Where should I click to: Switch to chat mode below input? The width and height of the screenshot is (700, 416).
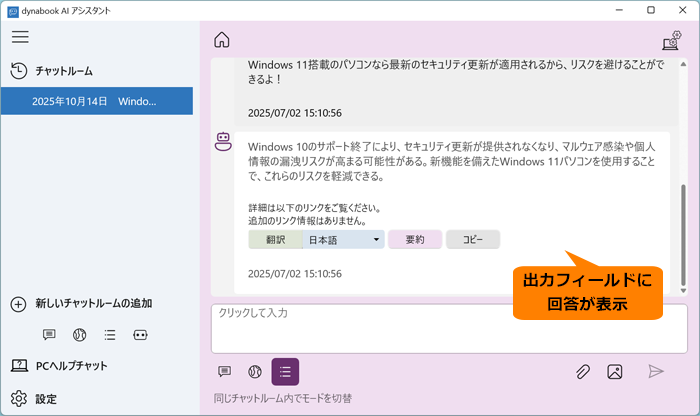point(225,371)
